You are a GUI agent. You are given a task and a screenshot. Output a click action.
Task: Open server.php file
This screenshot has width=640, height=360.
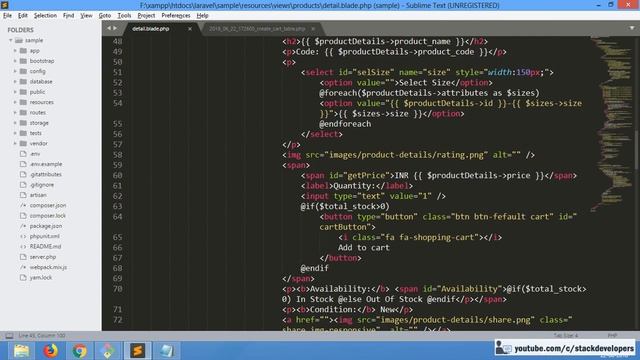(x=43, y=257)
